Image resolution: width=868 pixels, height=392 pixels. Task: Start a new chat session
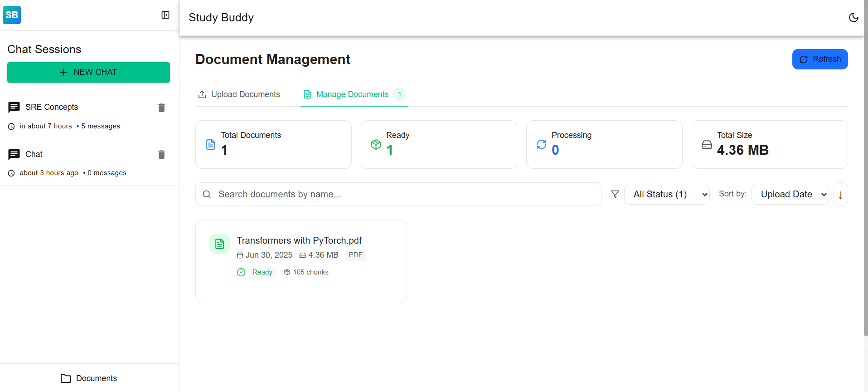pos(88,72)
